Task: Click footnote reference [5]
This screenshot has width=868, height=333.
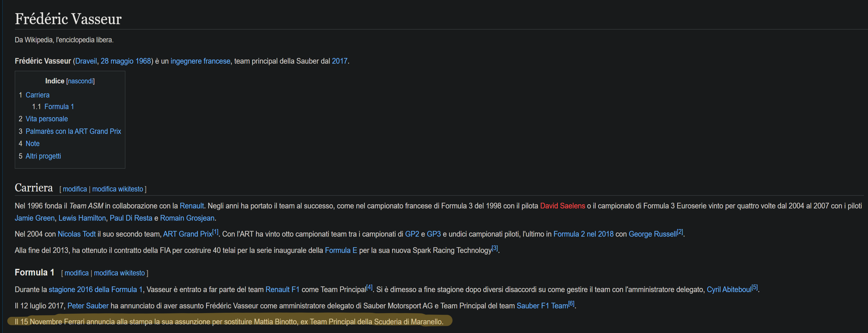Action: [x=755, y=287]
